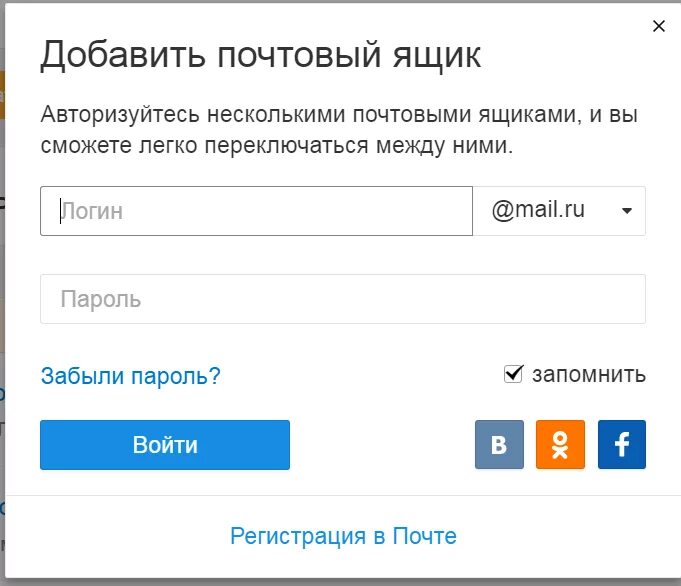The width and height of the screenshot is (681, 586).
Task: Click the Пароль placeholder text
Action: tap(101, 299)
